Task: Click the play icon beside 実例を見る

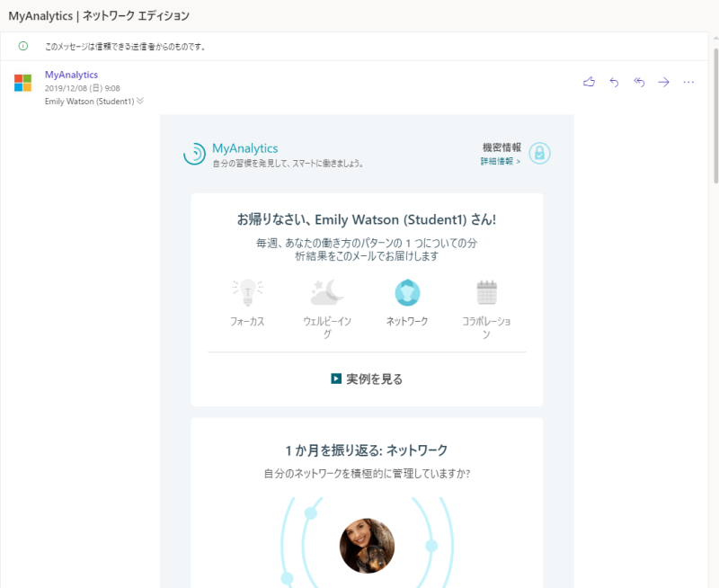Action: click(336, 379)
